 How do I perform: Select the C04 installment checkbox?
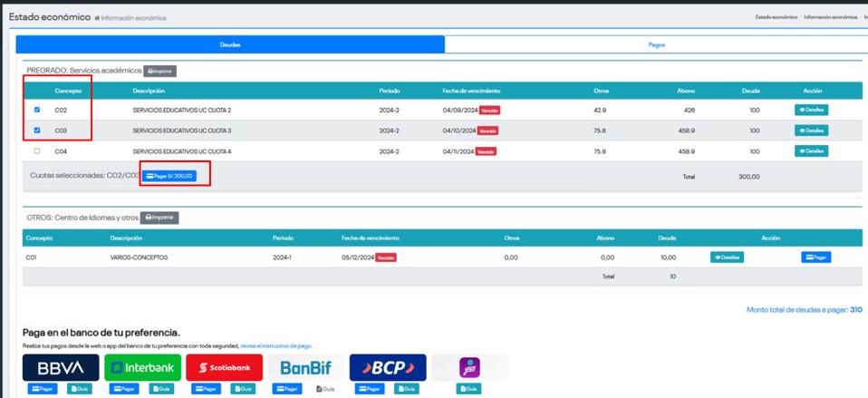tap(36, 150)
